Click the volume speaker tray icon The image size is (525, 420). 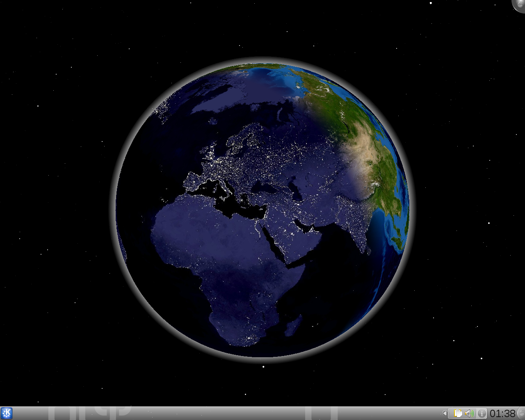pyautogui.click(x=469, y=413)
